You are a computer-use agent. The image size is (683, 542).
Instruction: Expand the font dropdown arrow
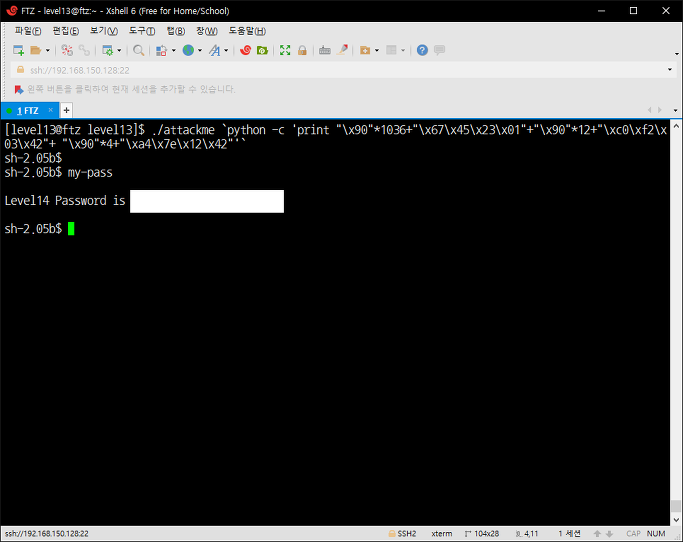point(226,51)
